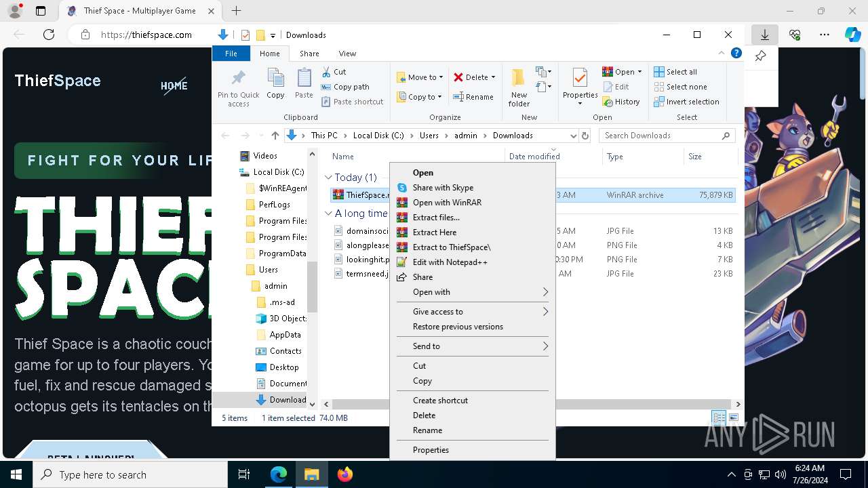The width and height of the screenshot is (868, 488).
Task: Click the Search Downloads field
Action: pyautogui.click(x=667, y=136)
